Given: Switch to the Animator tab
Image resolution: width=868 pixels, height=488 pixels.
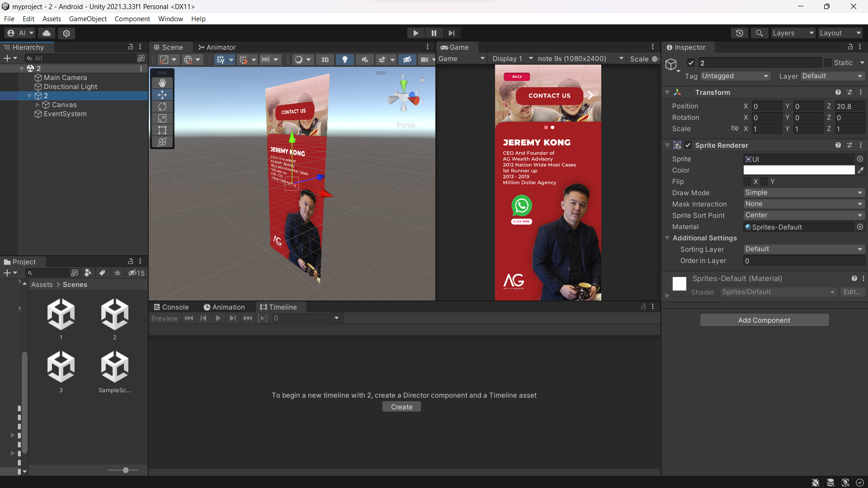Looking at the screenshot, I should pos(217,47).
